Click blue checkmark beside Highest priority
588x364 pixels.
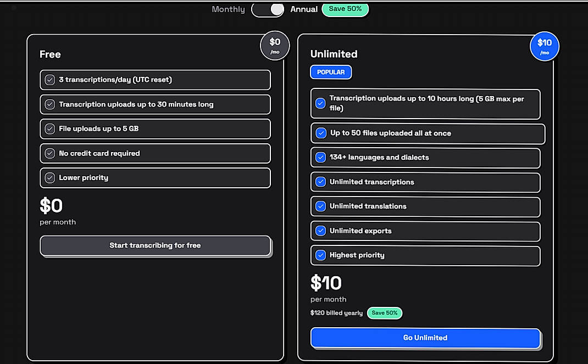[x=320, y=255]
